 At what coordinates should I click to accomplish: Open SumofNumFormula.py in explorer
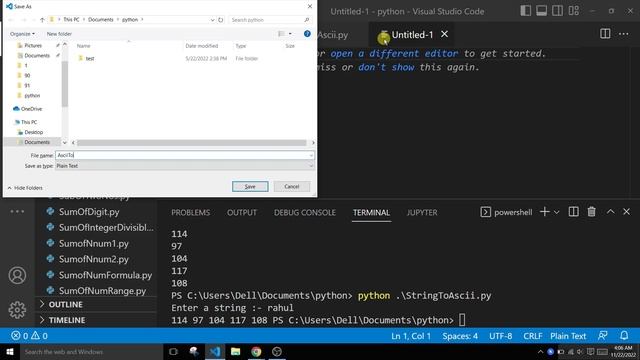point(105,276)
